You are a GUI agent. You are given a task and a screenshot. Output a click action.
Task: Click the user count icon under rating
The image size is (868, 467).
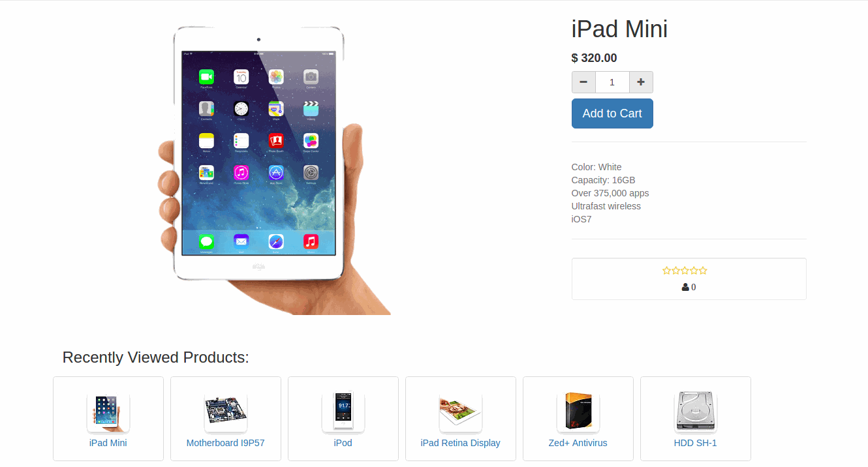685,287
